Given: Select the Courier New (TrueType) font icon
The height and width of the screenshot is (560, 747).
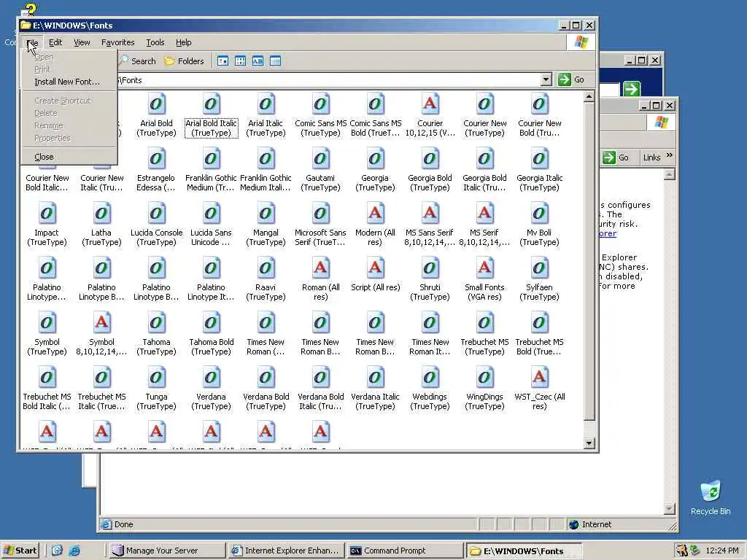Looking at the screenshot, I should 485,104.
